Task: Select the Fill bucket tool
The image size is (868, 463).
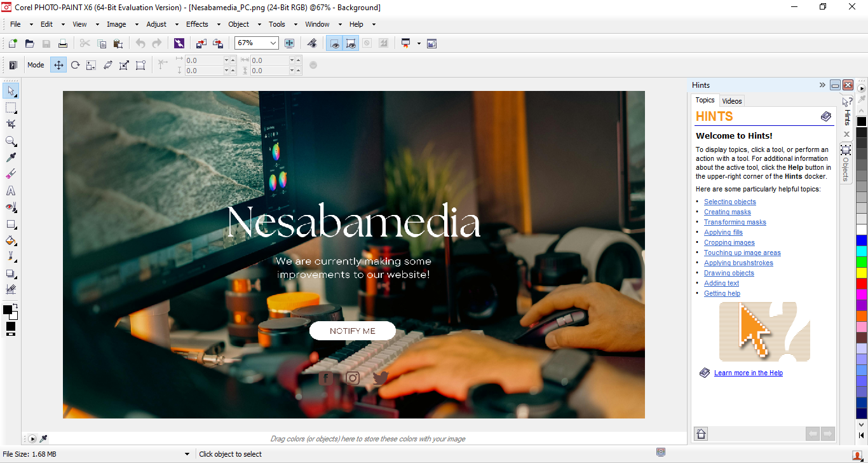Action: click(x=11, y=240)
